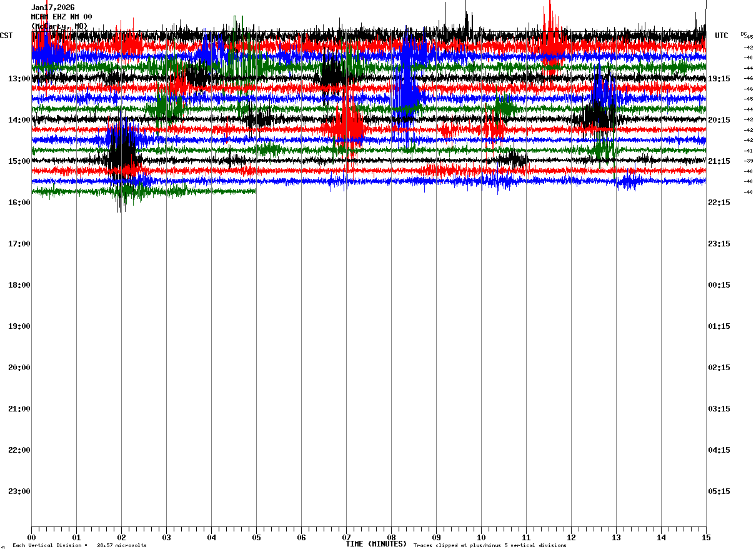756x554 pixels.
Task: Click the "DC" offset column header
Action: 744,34
